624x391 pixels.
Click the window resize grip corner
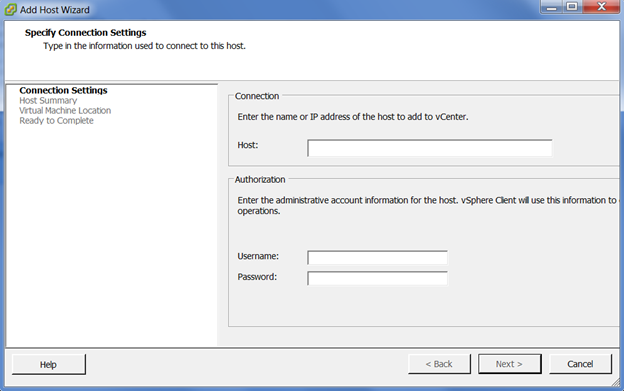click(x=616, y=383)
